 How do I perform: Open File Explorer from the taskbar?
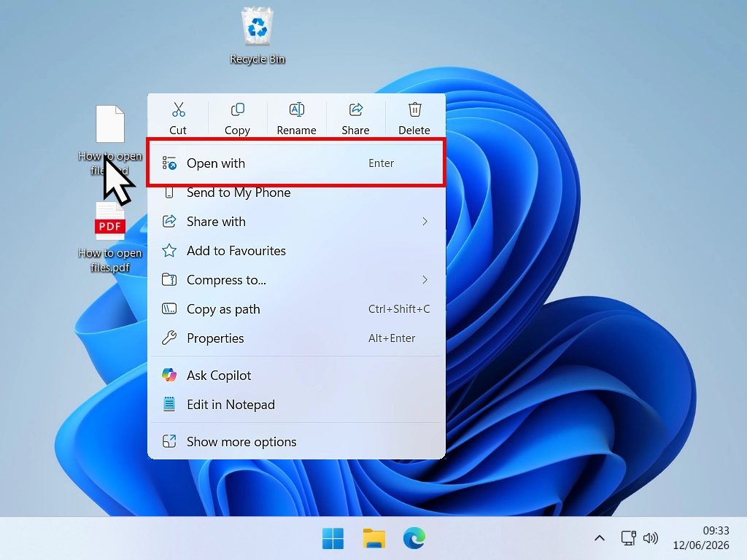coord(374,539)
